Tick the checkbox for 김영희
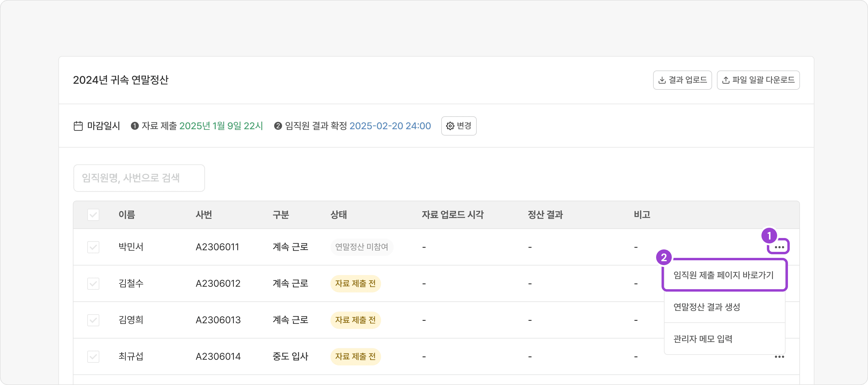The height and width of the screenshot is (385, 868). (93, 320)
